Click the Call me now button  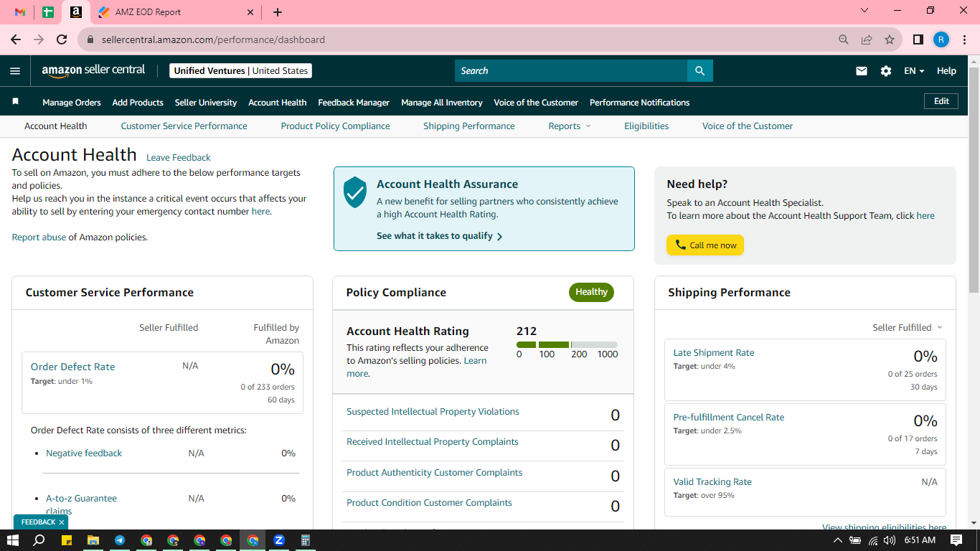click(x=705, y=245)
